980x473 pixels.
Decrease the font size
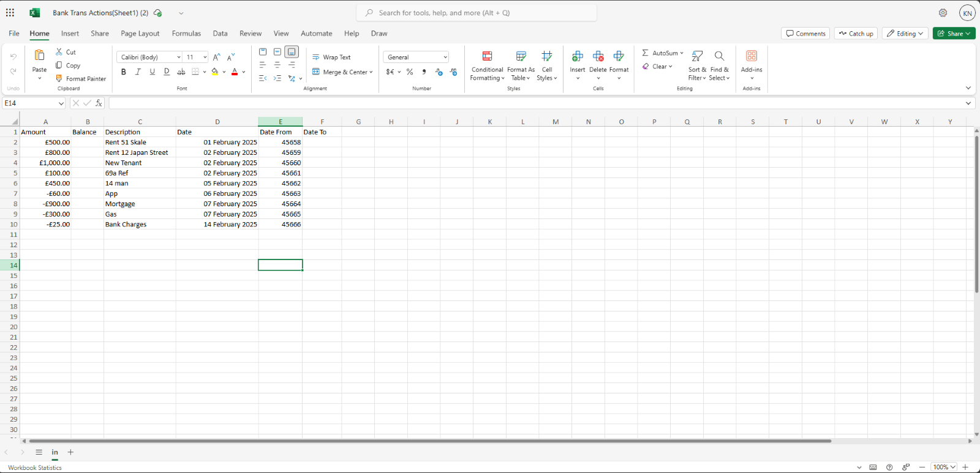pos(231,57)
